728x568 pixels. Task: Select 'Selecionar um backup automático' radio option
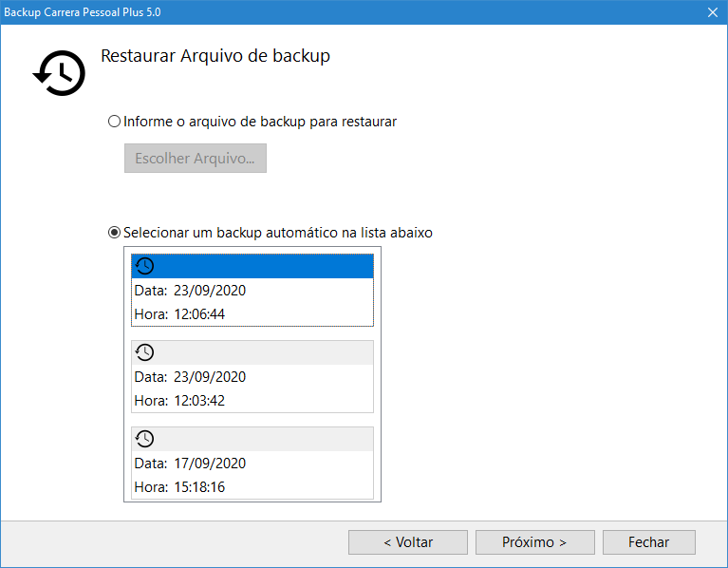115,232
